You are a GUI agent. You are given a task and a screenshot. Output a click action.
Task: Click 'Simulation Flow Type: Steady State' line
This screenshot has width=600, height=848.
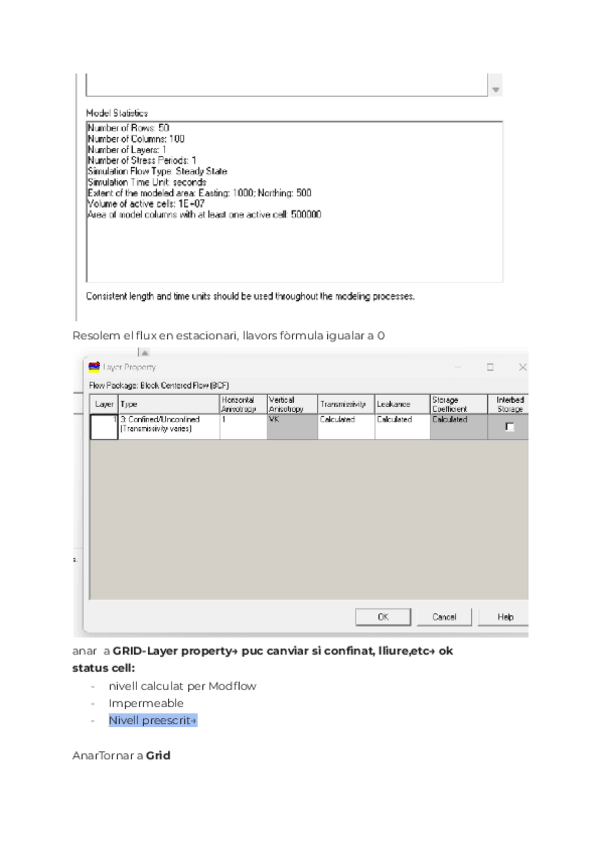coord(157,171)
